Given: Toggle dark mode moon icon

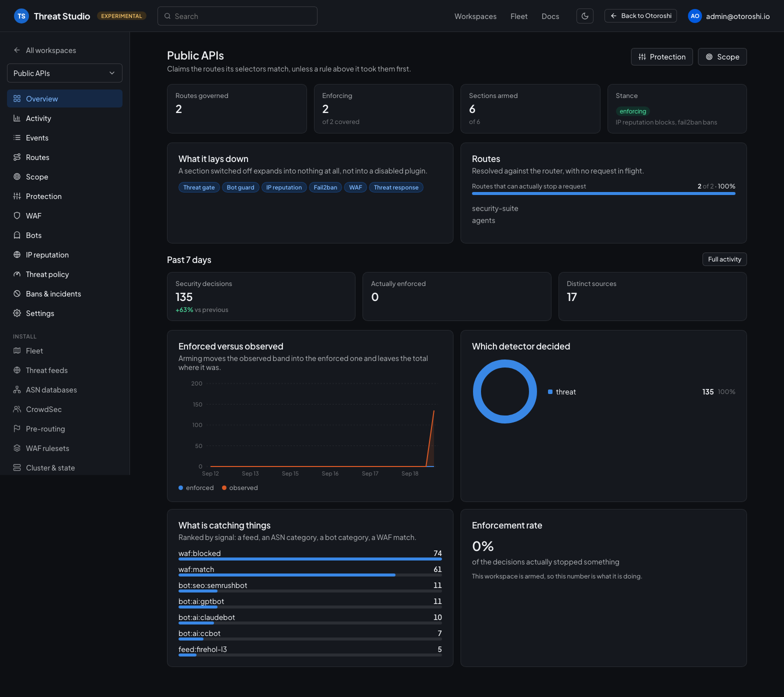Looking at the screenshot, I should (x=584, y=16).
